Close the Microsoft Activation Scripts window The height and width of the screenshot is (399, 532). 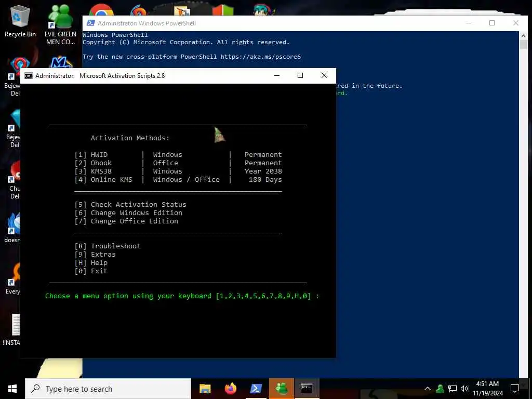tap(324, 75)
